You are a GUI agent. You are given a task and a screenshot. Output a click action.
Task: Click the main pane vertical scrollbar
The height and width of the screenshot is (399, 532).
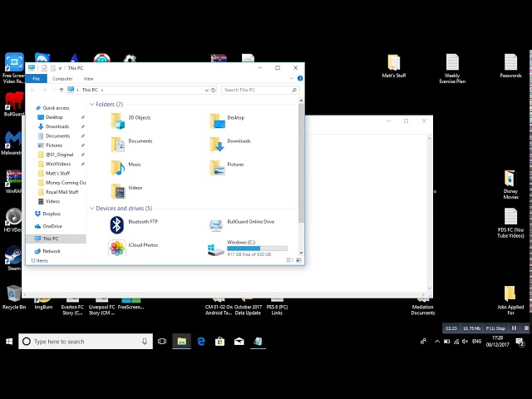(301, 163)
